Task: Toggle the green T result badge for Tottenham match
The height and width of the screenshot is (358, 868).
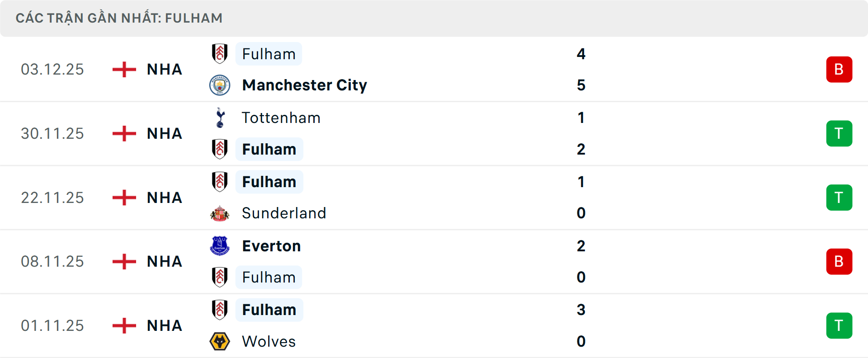Action: (x=839, y=133)
